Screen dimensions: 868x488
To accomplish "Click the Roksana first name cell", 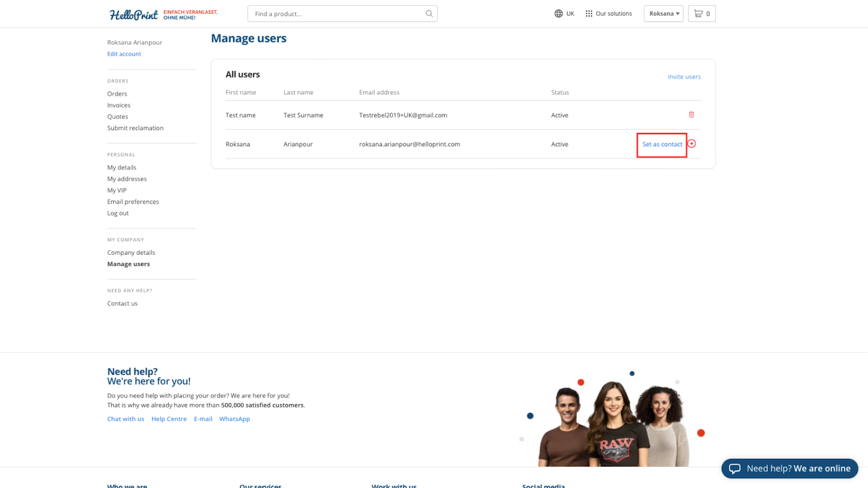I will pos(238,144).
